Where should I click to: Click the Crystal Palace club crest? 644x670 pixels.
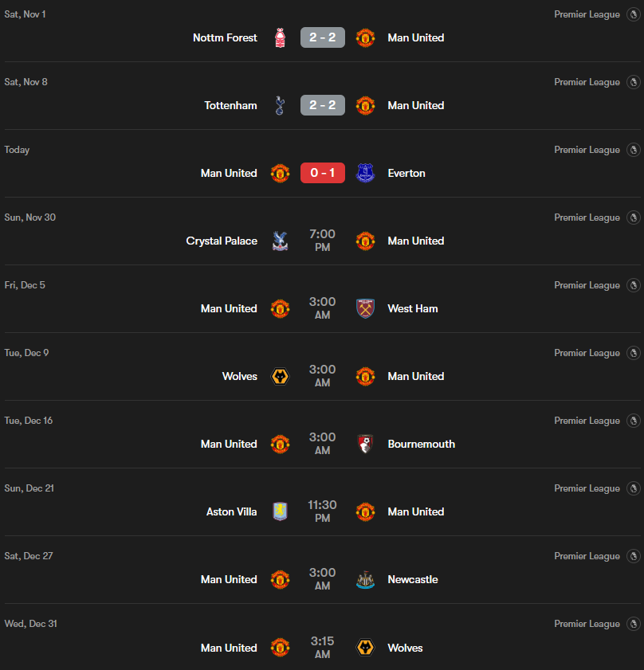pos(280,241)
